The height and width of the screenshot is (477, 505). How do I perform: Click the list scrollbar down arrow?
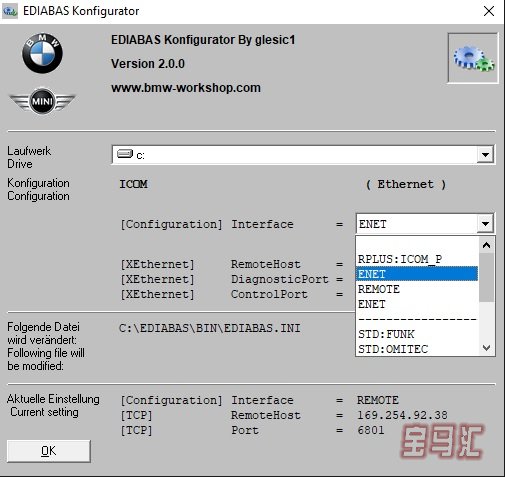486,348
